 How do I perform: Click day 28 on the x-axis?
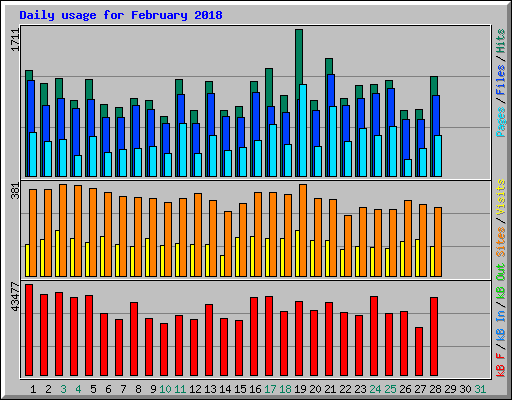[x=435, y=389]
